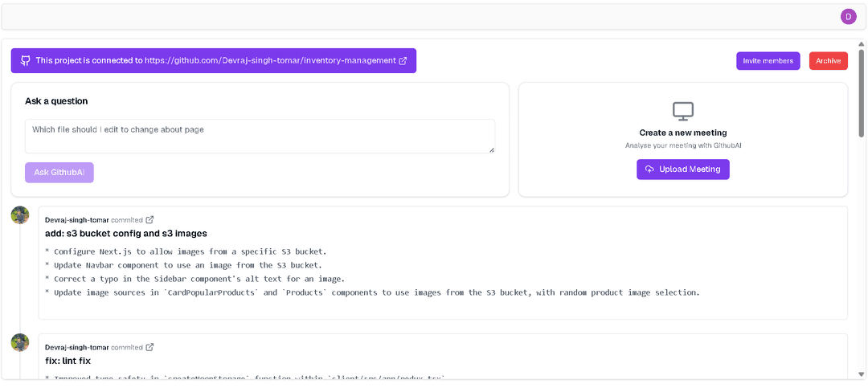The width and height of the screenshot is (868, 392).
Task: Click the cloud upload icon in Upload Meeting
Action: pyautogui.click(x=649, y=169)
